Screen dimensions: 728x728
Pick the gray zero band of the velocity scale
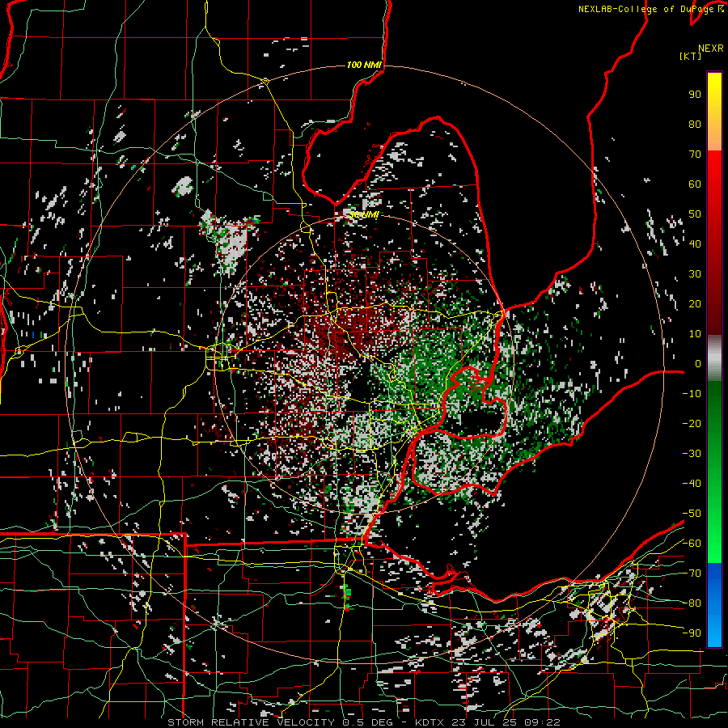[714, 358]
